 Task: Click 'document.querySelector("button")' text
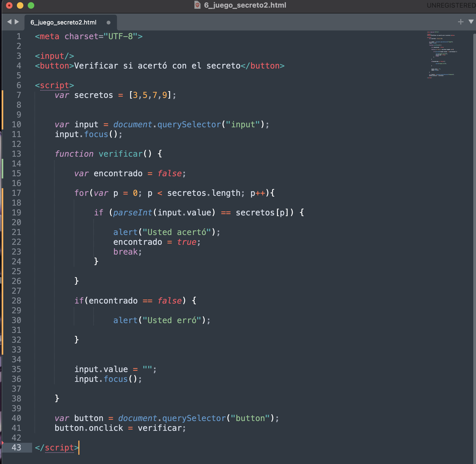point(196,418)
